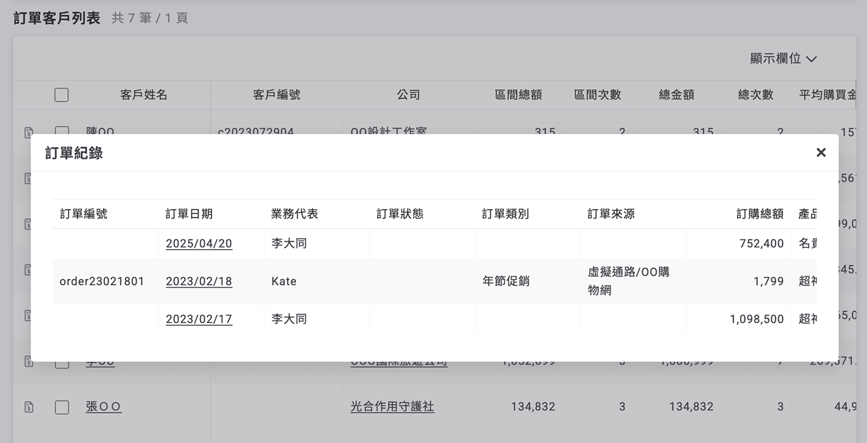
Task: Open the order dated 2023/02/17
Action: [x=199, y=319]
